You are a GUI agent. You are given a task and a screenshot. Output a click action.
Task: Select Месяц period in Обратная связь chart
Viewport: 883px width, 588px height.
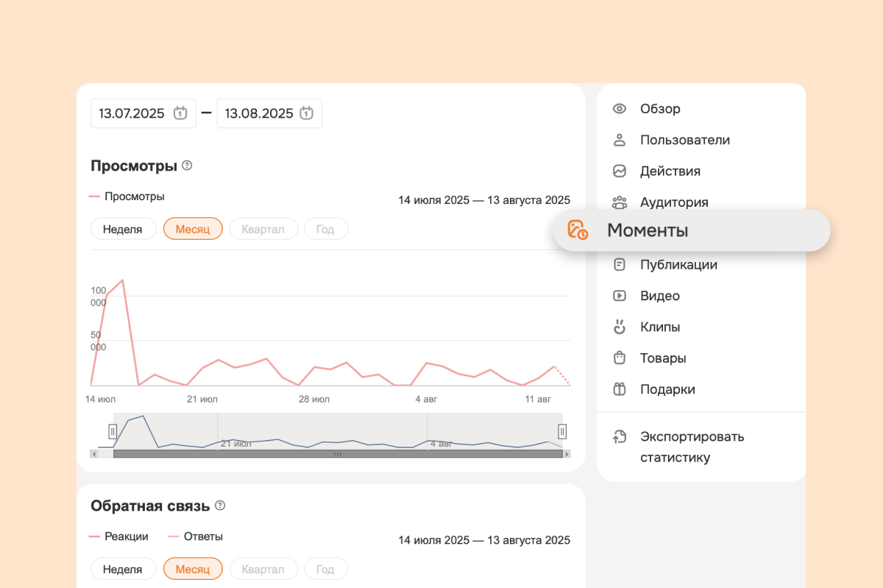pyautogui.click(x=193, y=569)
